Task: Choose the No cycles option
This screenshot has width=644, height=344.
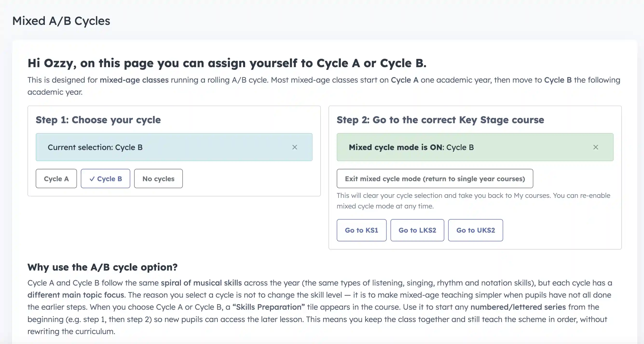Action: pyautogui.click(x=158, y=179)
